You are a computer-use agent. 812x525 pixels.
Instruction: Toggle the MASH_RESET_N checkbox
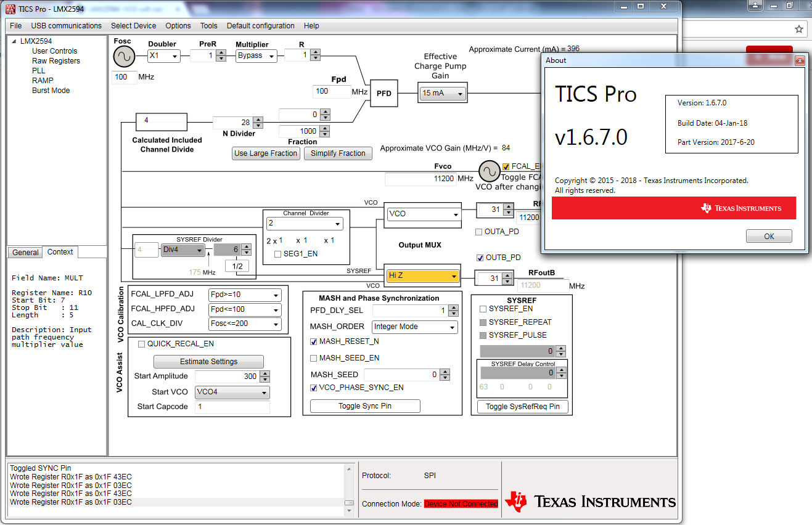click(314, 341)
